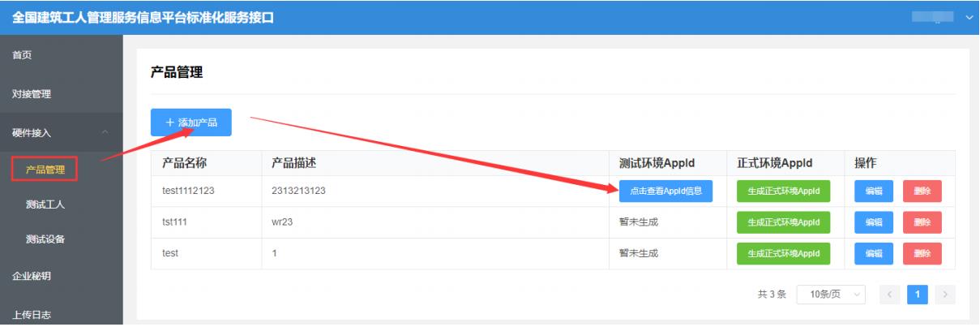Open the user account dropdown at top right
Viewport: 980px width, 327px height.
coord(944,17)
